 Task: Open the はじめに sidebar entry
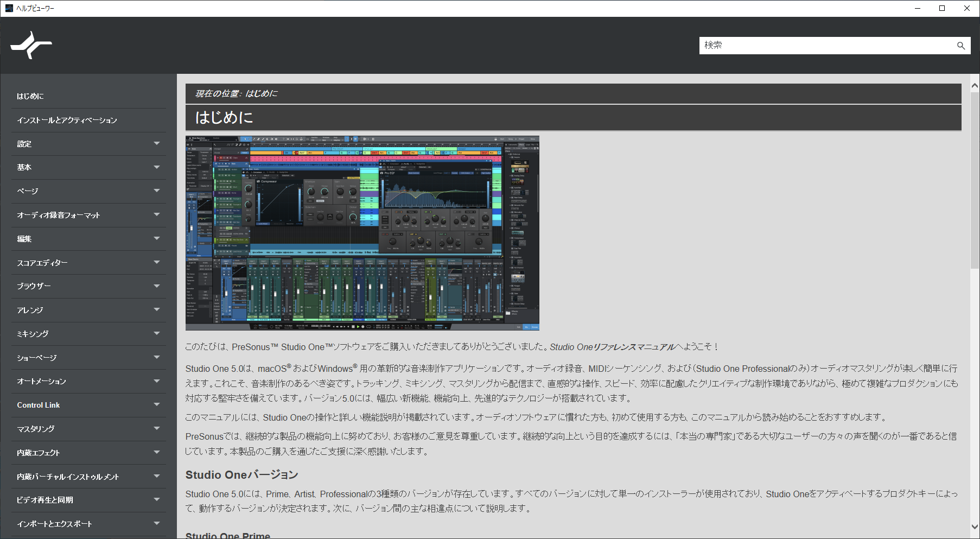pyautogui.click(x=30, y=96)
